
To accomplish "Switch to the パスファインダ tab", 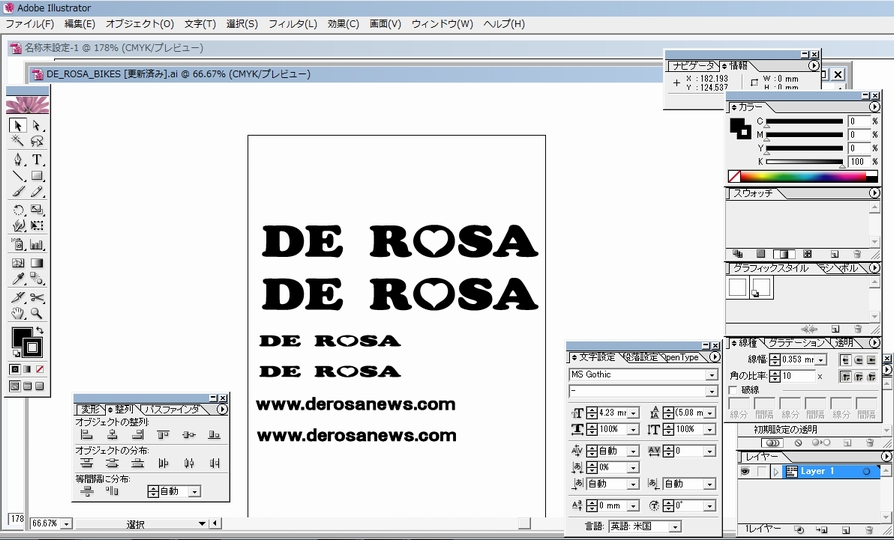I will 174,409.
